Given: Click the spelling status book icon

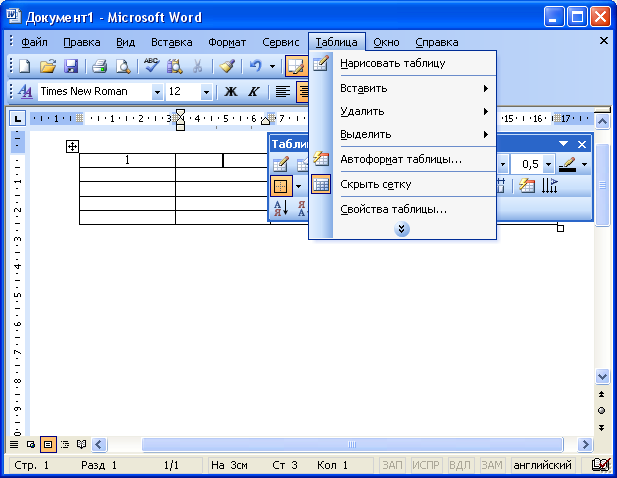Looking at the screenshot, I should point(601,465).
